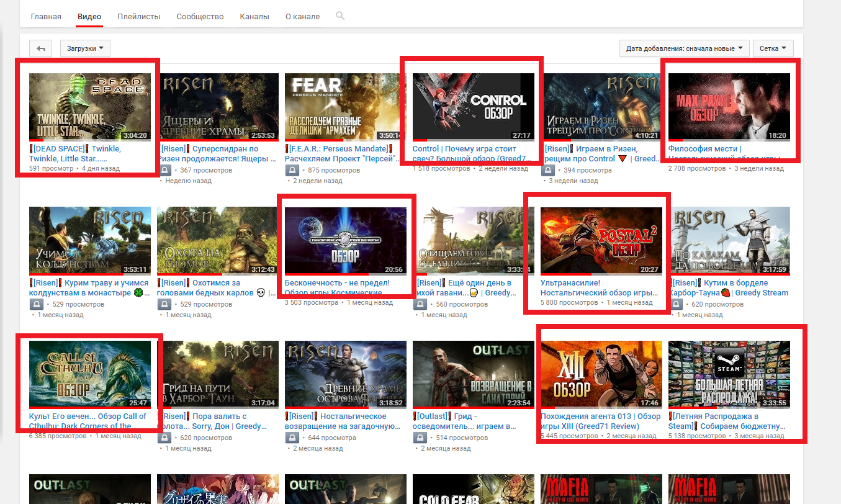Open the Risen По кабакам да по борделям thumbnail

tap(729, 241)
